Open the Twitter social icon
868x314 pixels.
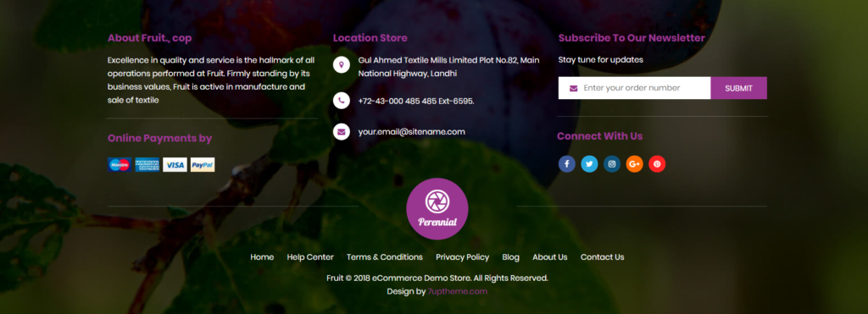(590, 163)
